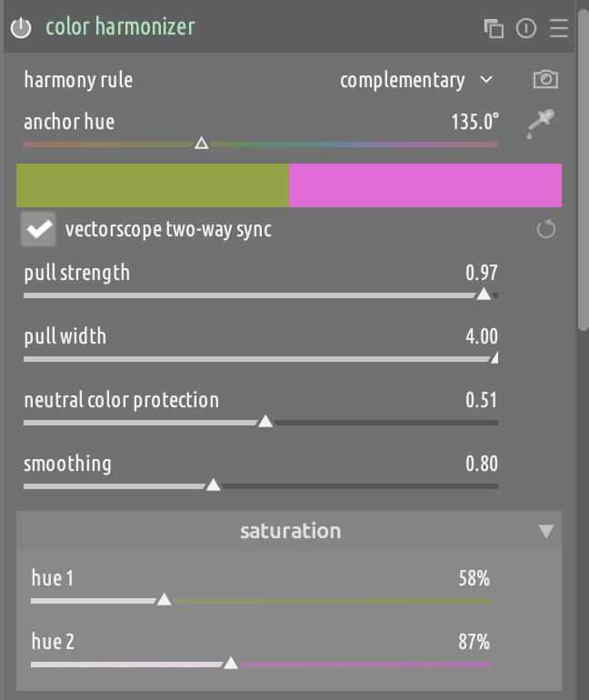Viewport: 589px width, 700px height.
Task: Click the pull strength slider
Action: point(260,295)
